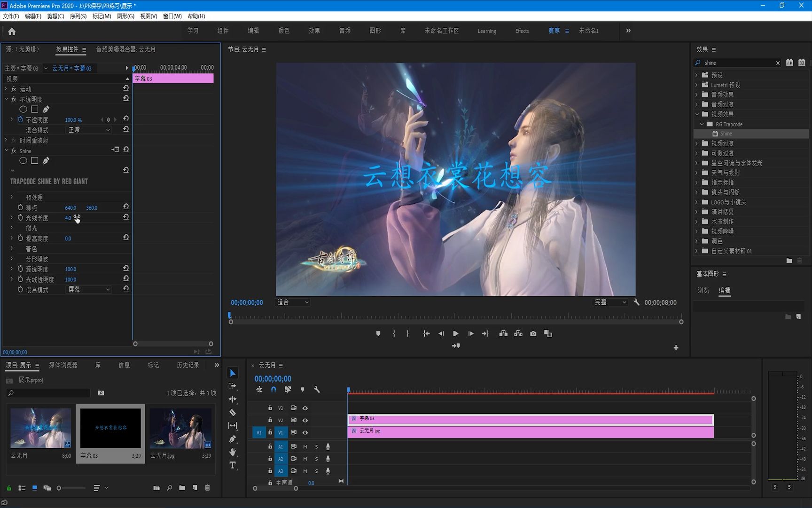This screenshot has width=812, height=508.
Task: Open playback resolution 完整 dropdown
Action: tap(610, 302)
